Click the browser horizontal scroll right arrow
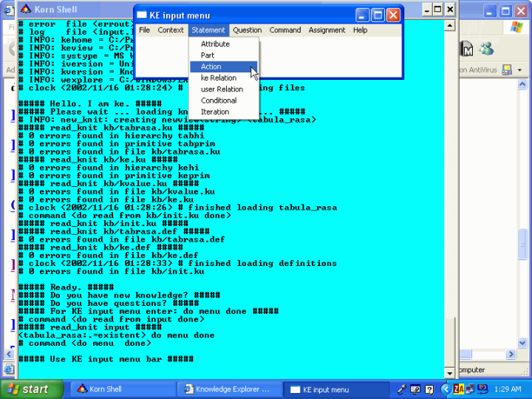532x399 pixels. (x=511, y=354)
